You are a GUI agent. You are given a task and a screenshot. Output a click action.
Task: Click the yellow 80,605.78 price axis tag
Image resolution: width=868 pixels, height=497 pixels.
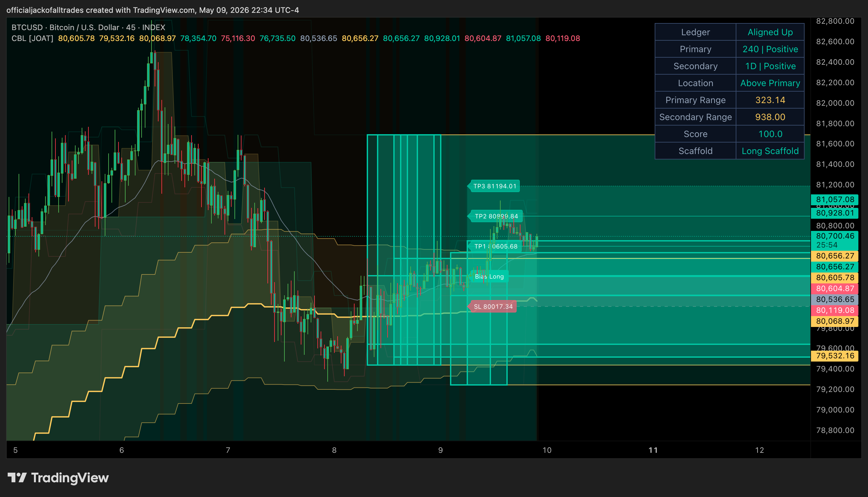click(x=835, y=278)
